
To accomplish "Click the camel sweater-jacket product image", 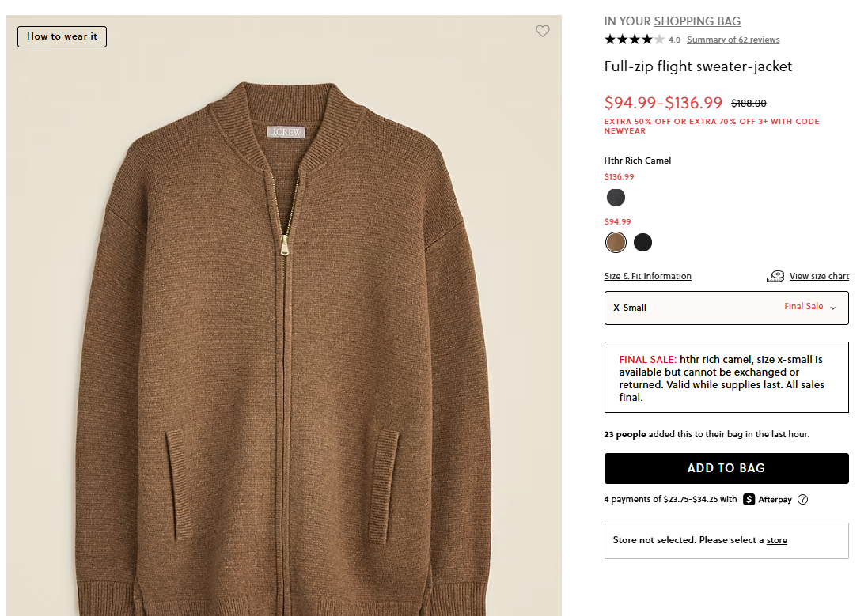I will tap(283, 332).
